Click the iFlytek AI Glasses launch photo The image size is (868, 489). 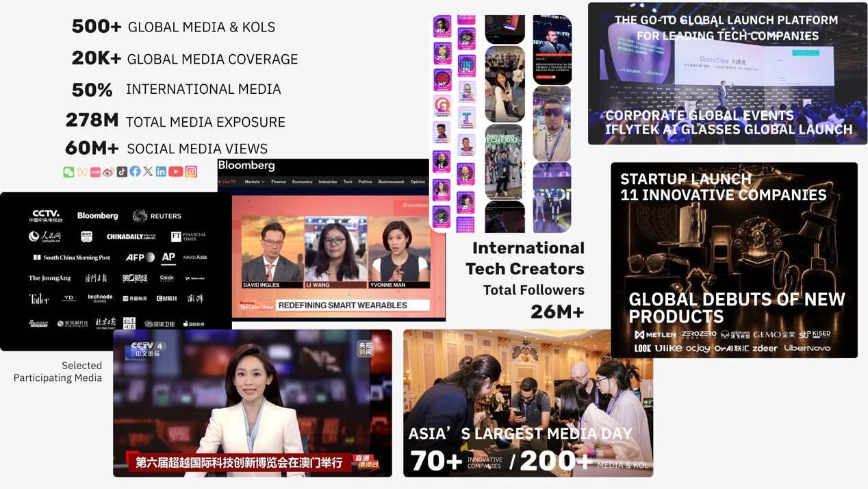tap(728, 73)
